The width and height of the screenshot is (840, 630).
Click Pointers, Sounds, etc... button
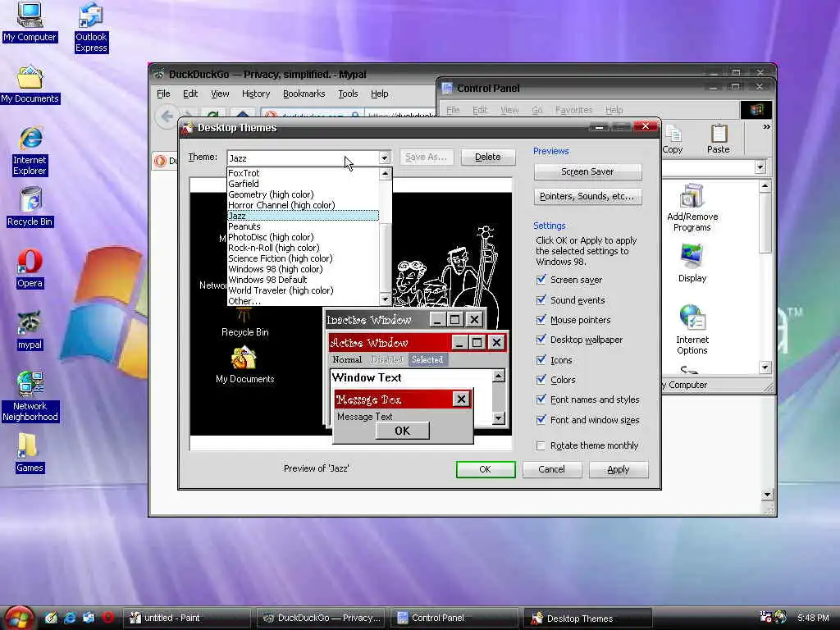pos(587,197)
